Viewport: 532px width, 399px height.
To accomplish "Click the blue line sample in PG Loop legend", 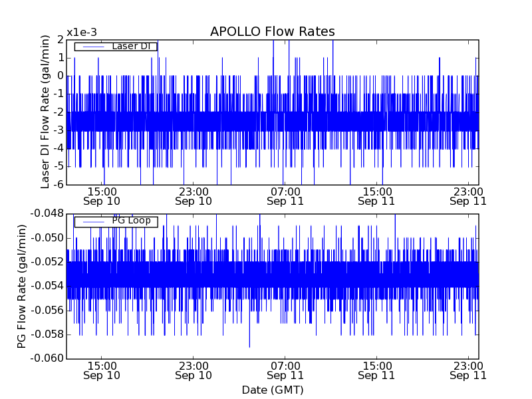I will click(x=90, y=221).
